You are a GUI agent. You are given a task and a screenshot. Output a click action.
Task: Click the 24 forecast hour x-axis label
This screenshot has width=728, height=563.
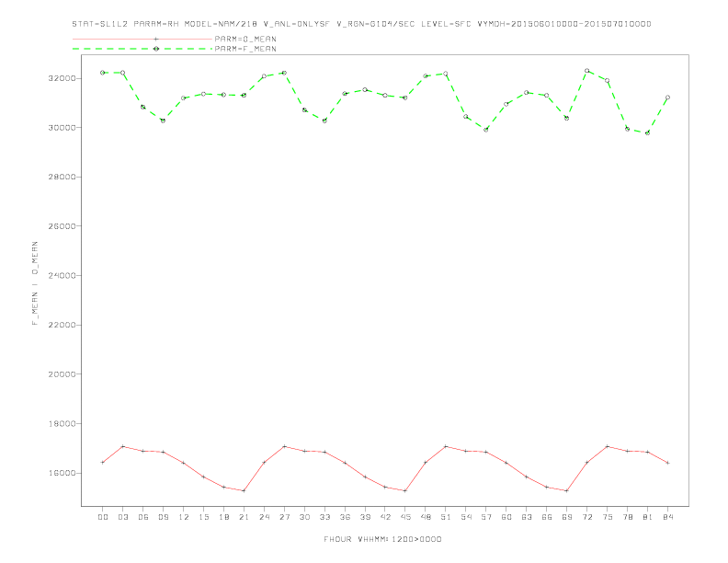(264, 517)
